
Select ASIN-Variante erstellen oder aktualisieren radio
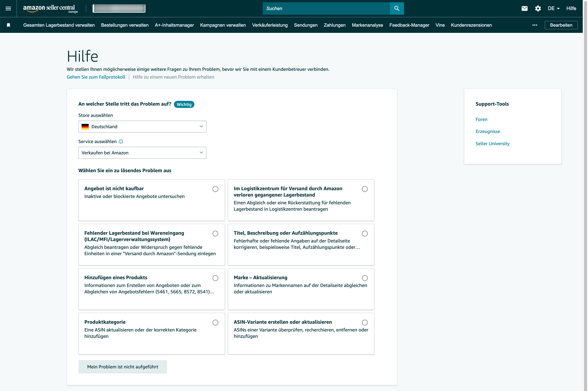click(x=365, y=322)
